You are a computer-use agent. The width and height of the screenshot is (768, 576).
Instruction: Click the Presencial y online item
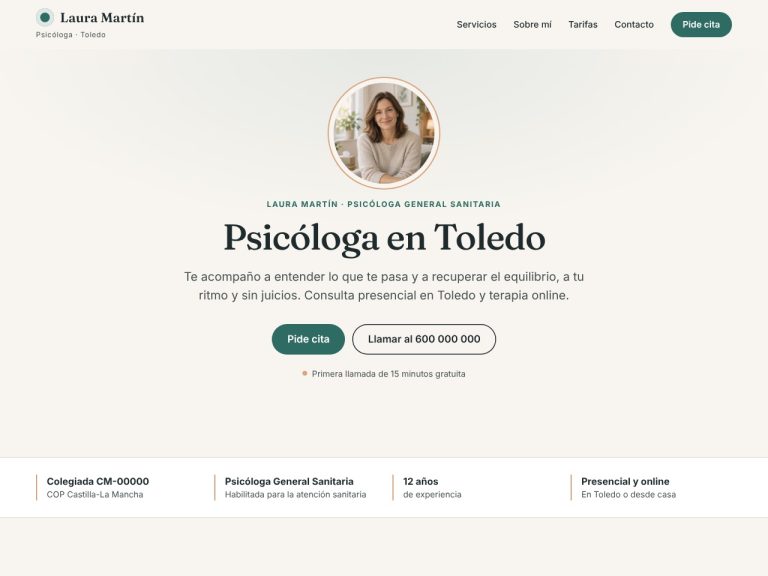click(623, 487)
